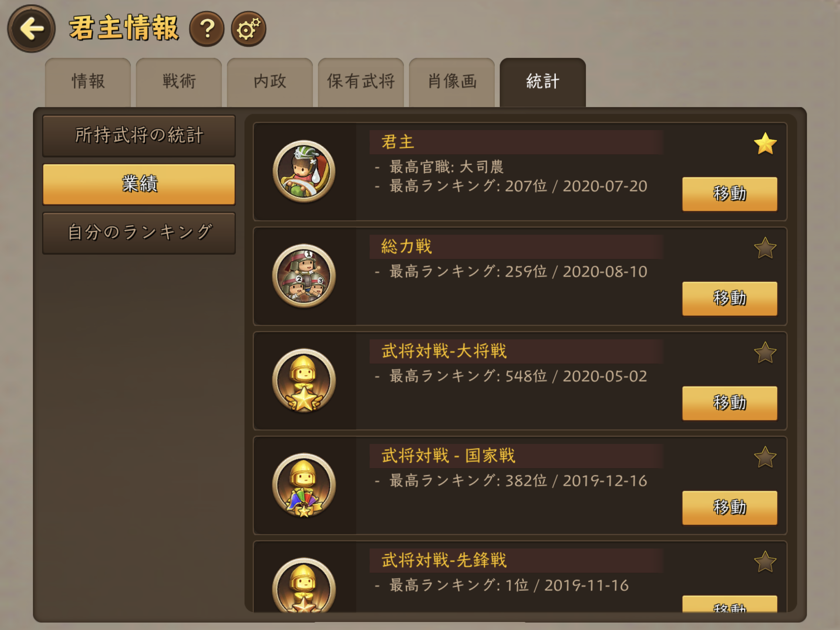This screenshot has width=840, height=630.
Task: Open the 肖像画 tab
Action: [x=452, y=82]
